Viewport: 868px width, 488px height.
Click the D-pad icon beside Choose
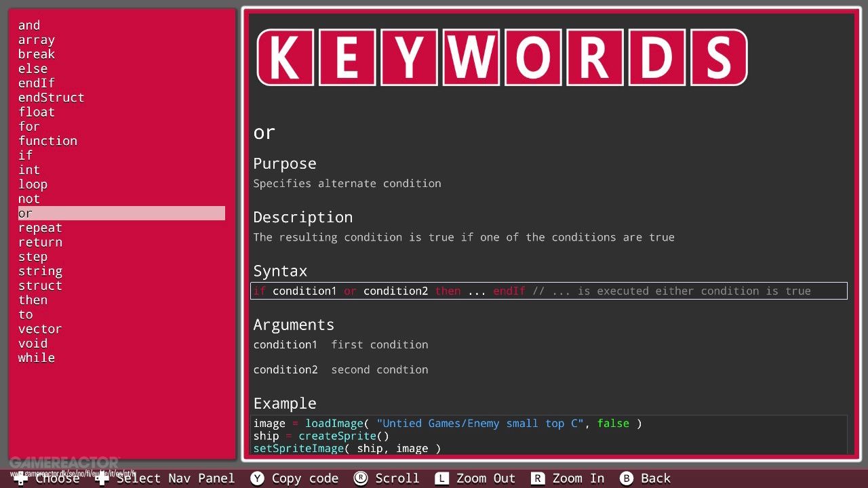[x=21, y=479]
